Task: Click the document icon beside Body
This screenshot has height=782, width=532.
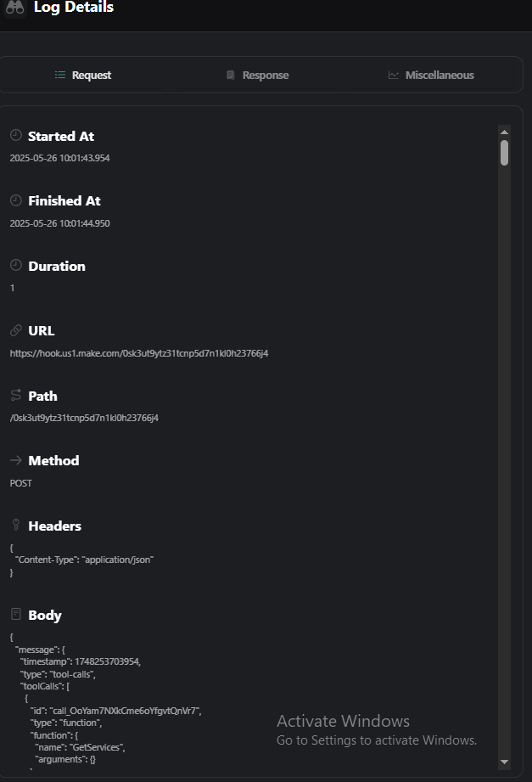Action: [15, 615]
